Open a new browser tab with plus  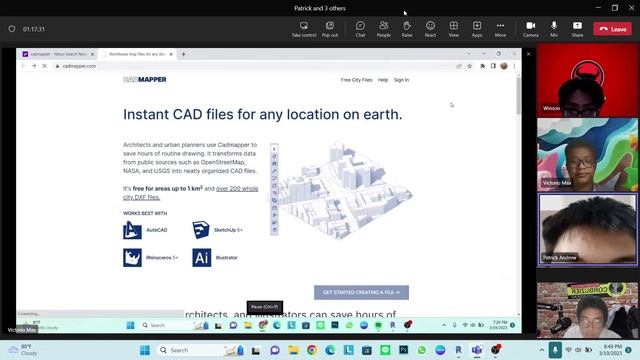(x=183, y=54)
